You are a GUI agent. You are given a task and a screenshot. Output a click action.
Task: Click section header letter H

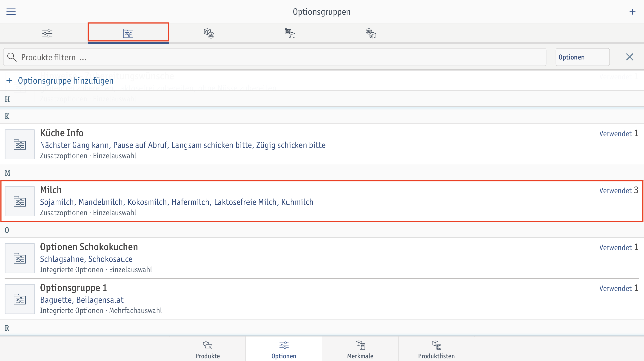point(7,99)
